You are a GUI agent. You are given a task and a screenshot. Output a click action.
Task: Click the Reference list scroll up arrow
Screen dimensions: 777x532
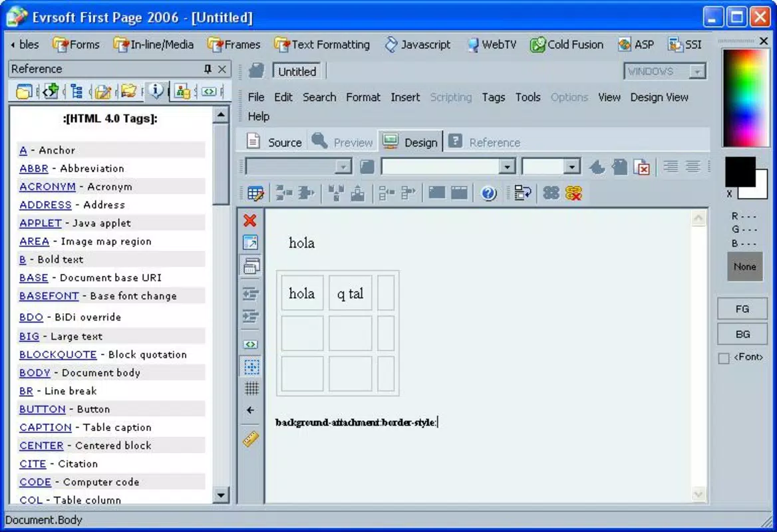click(x=220, y=116)
